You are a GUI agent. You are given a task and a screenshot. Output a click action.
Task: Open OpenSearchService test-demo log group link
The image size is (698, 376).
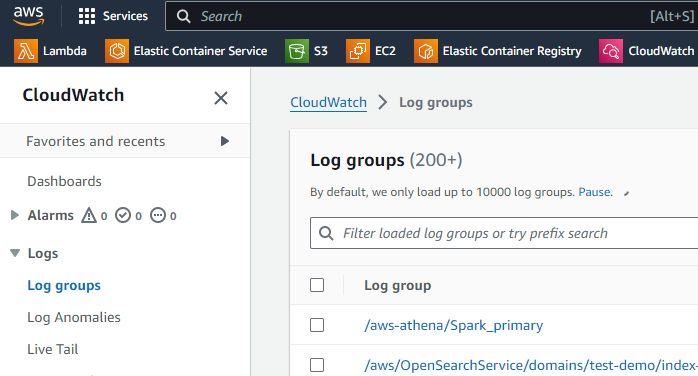(531, 365)
